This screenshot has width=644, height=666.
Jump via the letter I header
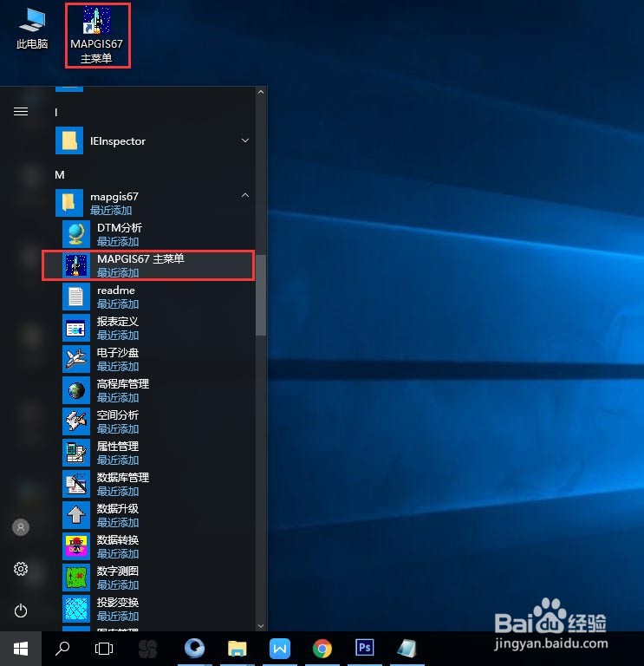click(x=56, y=112)
